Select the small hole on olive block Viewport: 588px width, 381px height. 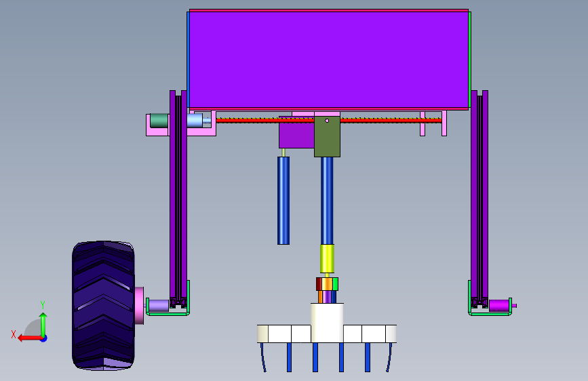327,121
